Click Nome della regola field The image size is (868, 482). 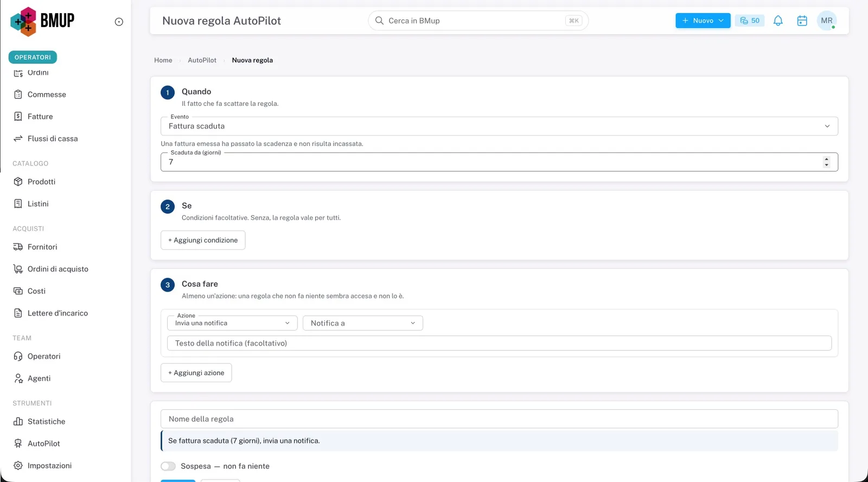(x=499, y=419)
